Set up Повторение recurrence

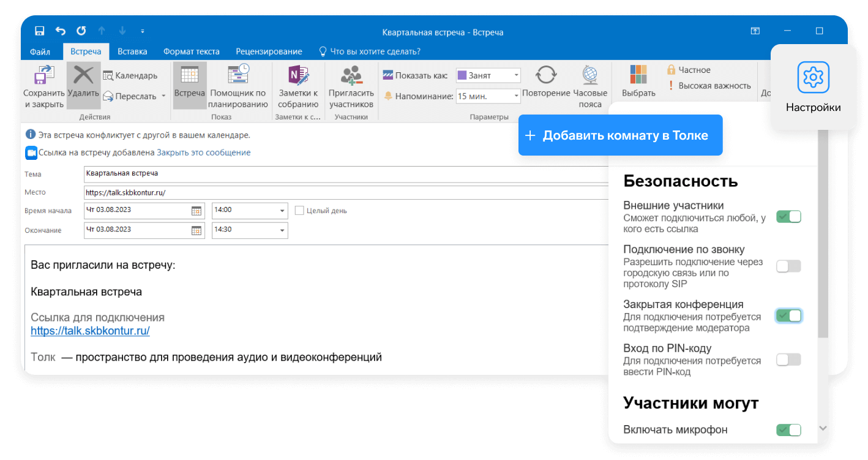546,75
